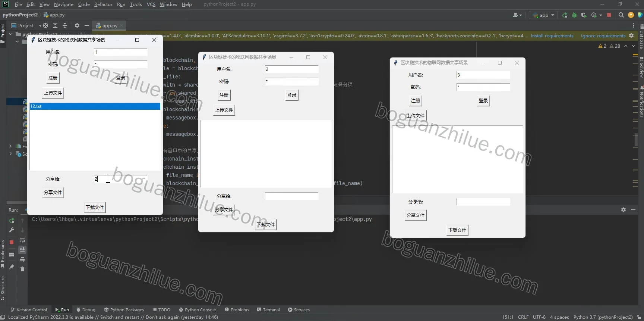
Task: Click the 分享给 input in user 3 window
Action: 483,202
